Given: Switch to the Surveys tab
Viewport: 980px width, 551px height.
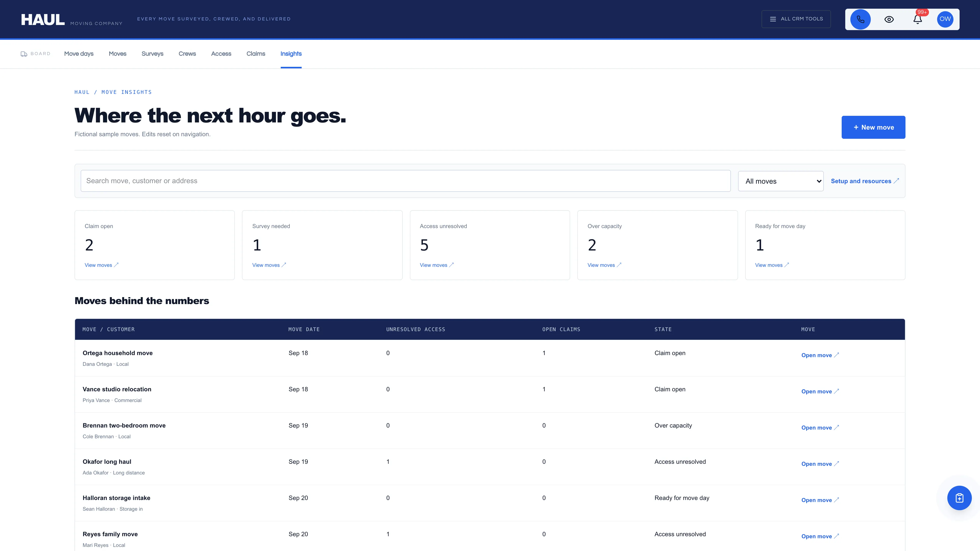Looking at the screenshot, I should click(x=153, y=54).
